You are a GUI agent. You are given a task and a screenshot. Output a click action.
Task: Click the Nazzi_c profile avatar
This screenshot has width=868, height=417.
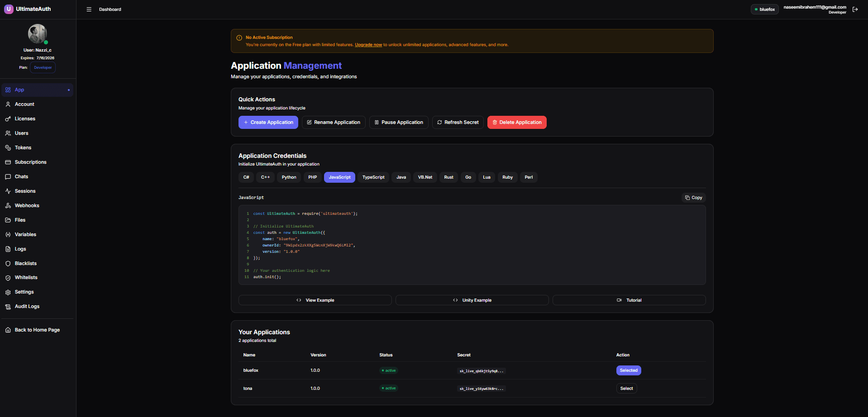point(37,33)
